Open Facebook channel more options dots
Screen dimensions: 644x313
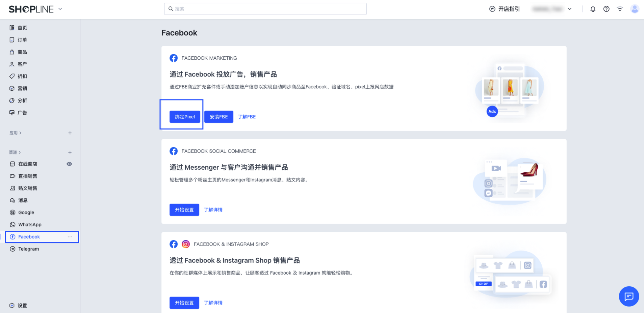pyautogui.click(x=70, y=237)
